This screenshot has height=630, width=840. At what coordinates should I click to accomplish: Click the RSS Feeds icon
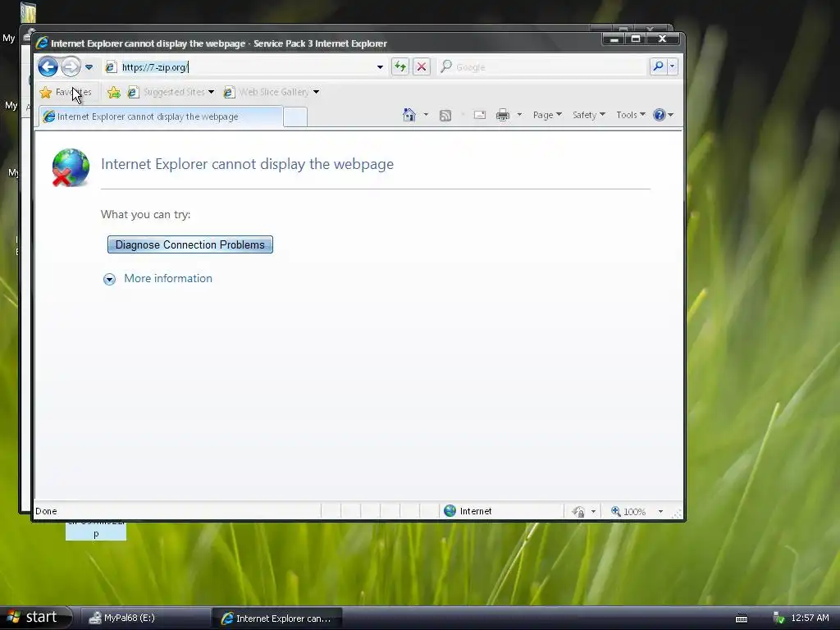click(445, 115)
